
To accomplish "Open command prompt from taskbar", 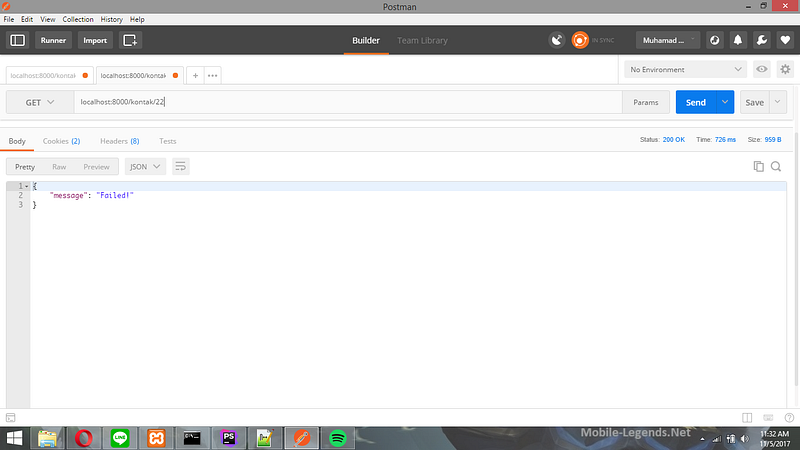I will 192,438.
